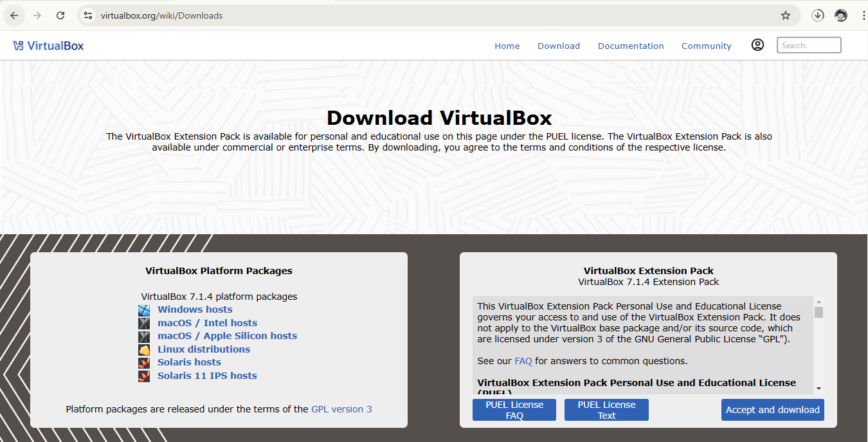
Task: Select the Solaris 11 IPS hosts icon
Action: (144, 375)
